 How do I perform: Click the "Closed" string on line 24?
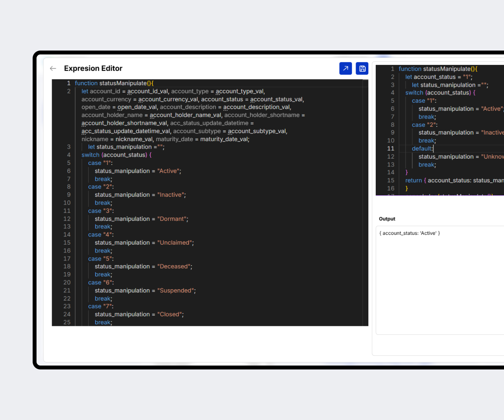(170, 314)
